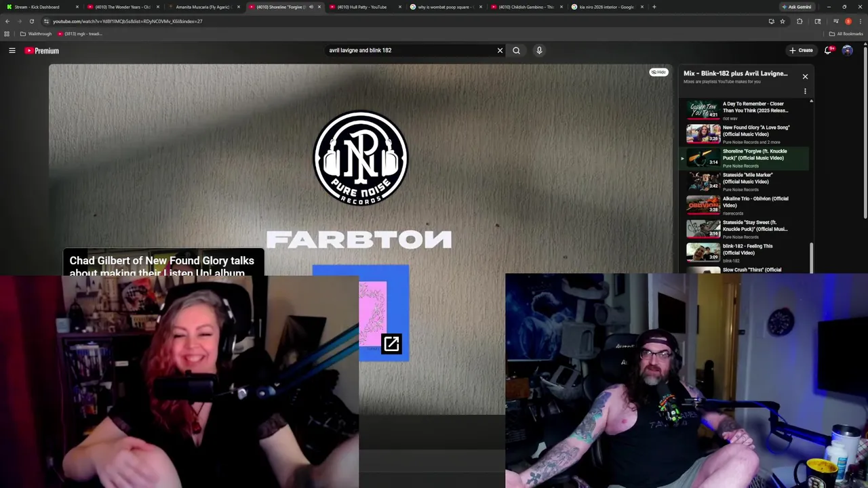Open Stateside Stay Sweet title
868x488 pixels.
click(755, 226)
